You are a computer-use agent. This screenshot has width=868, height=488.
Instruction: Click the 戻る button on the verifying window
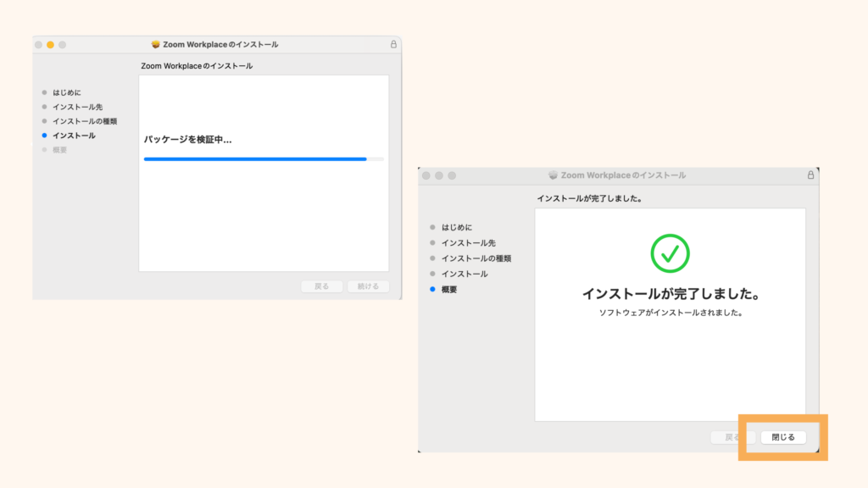tap(321, 286)
